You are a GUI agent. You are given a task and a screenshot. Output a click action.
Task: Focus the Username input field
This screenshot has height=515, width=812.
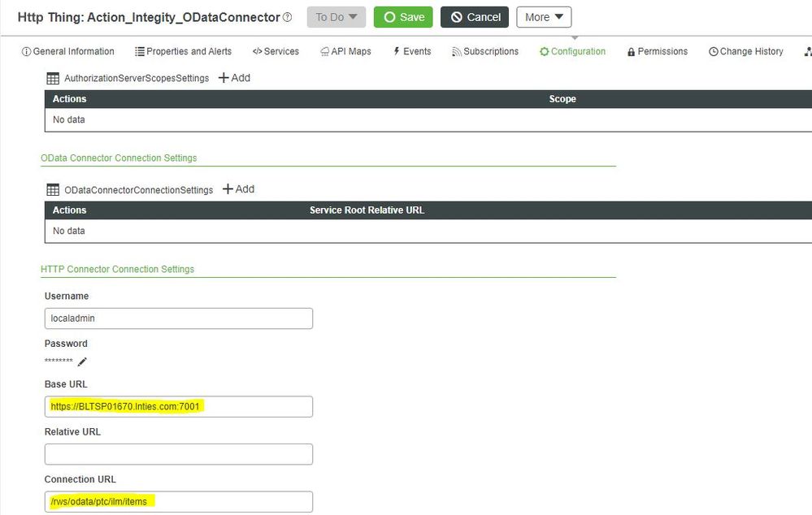click(179, 318)
